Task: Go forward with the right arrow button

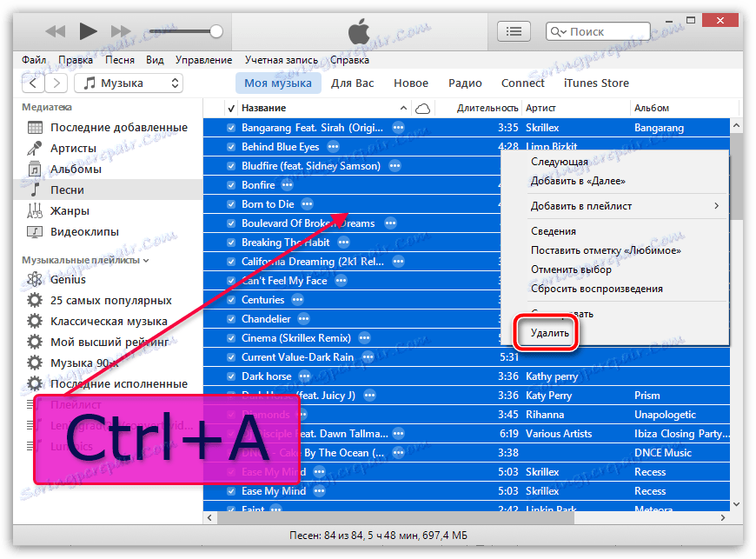Action: point(56,83)
